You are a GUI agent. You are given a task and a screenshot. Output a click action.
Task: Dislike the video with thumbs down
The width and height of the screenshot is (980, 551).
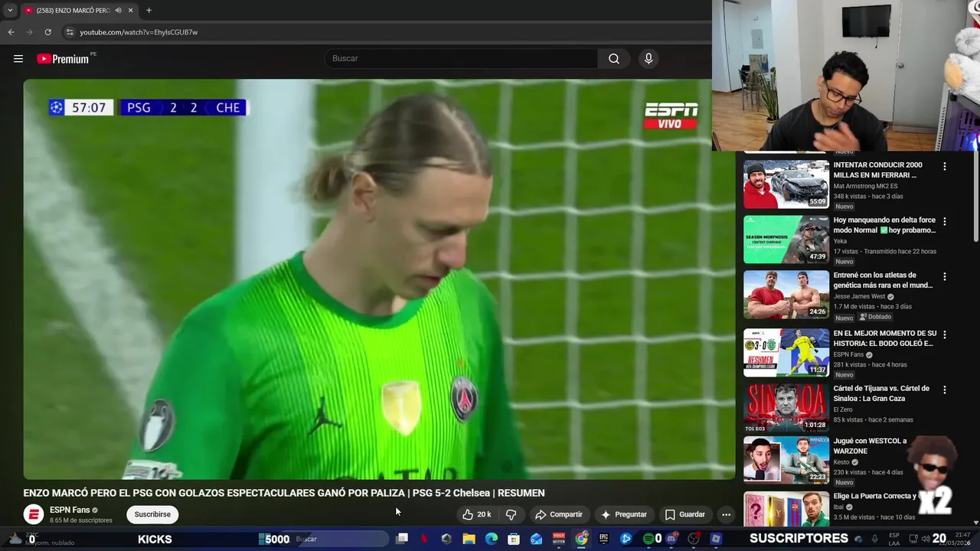coord(511,514)
